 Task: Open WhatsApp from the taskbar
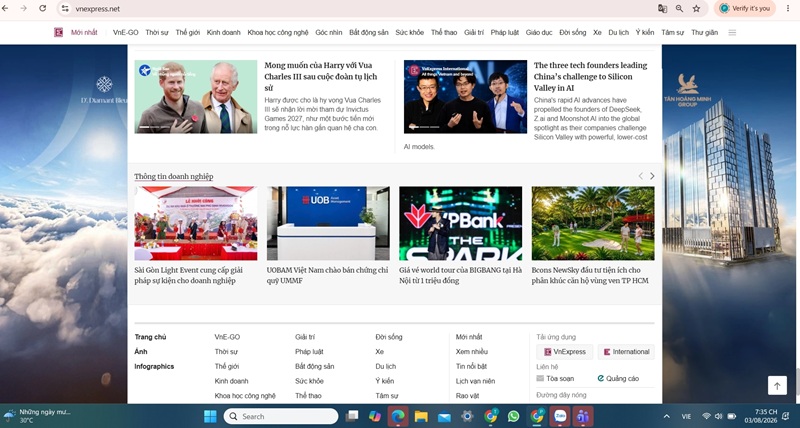click(x=513, y=416)
